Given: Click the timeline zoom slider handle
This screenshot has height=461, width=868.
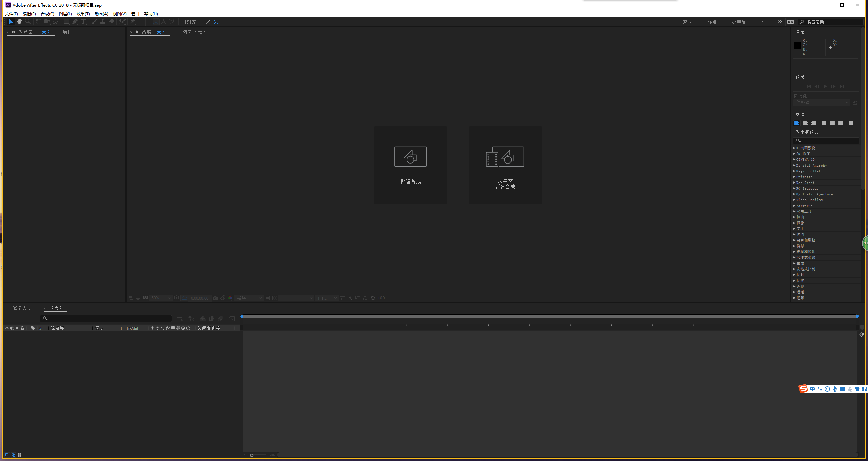Looking at the screenshot, I should click(252, 455).
